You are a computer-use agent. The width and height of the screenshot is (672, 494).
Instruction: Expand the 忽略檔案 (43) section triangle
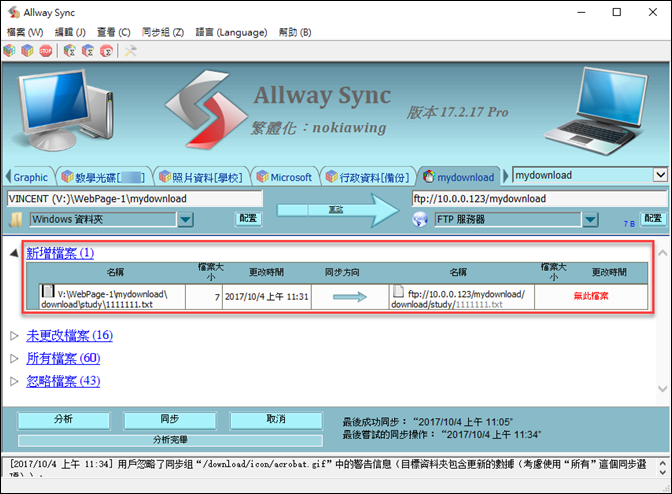click(14, 381)
